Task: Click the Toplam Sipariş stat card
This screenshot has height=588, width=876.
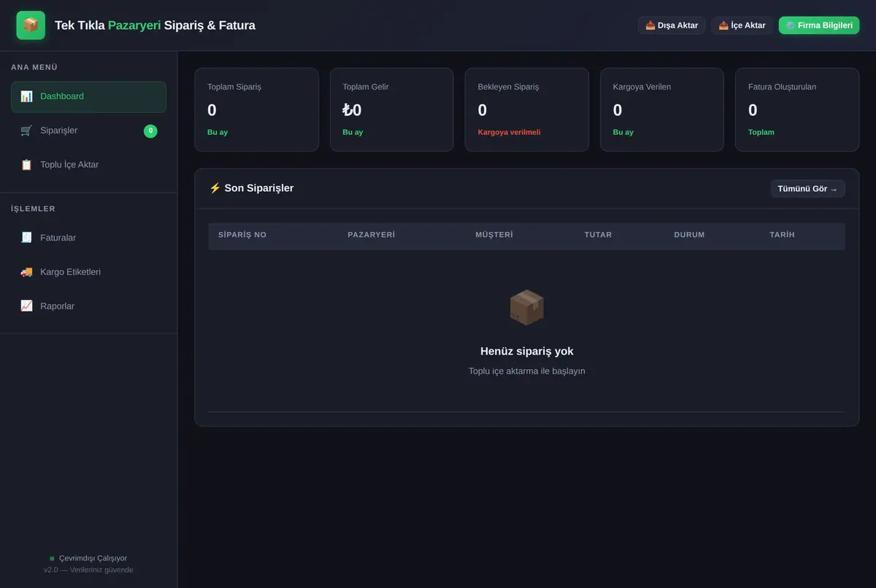Action: click(x=256, y=109)
